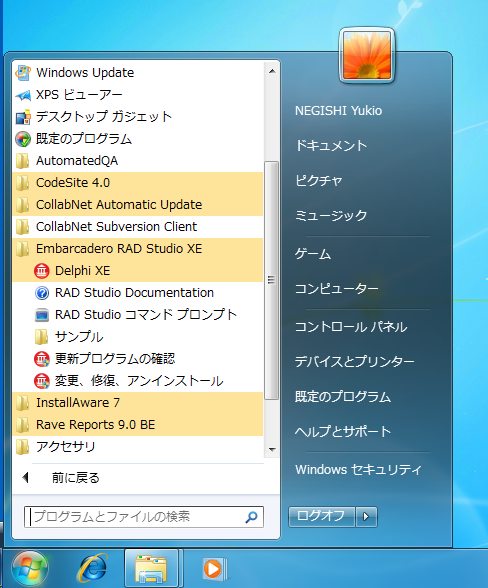Expand InstallAware 7 folder
This screenshot has width=488, height=588.
138,403
